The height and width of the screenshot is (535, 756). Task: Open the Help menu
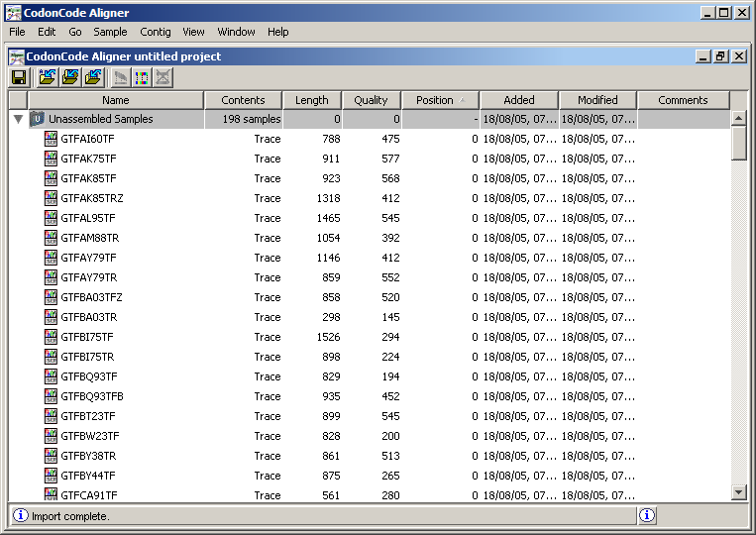tap(278, 32)
